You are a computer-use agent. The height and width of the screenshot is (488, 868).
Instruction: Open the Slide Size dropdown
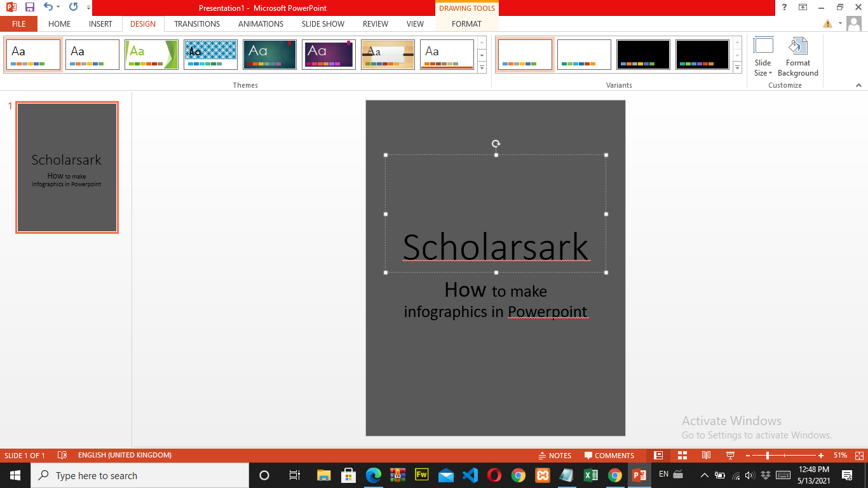pyautogui.click(x=763, y=57)
